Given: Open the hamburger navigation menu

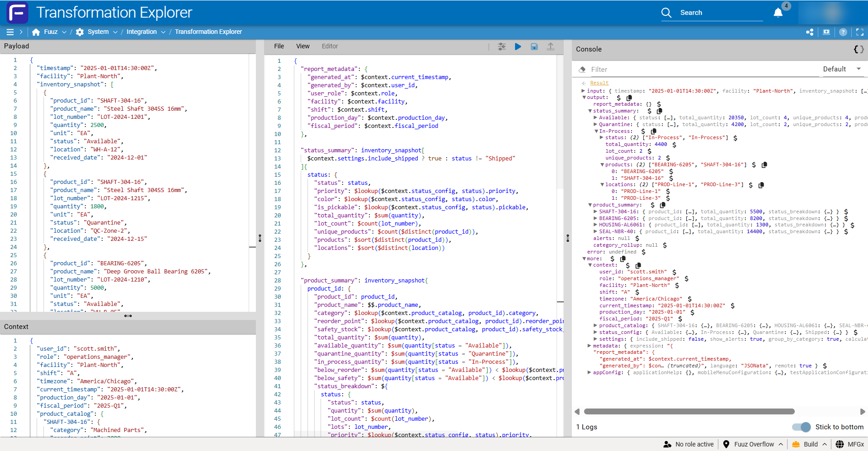Looking at the screenshot, I should 10,32.
